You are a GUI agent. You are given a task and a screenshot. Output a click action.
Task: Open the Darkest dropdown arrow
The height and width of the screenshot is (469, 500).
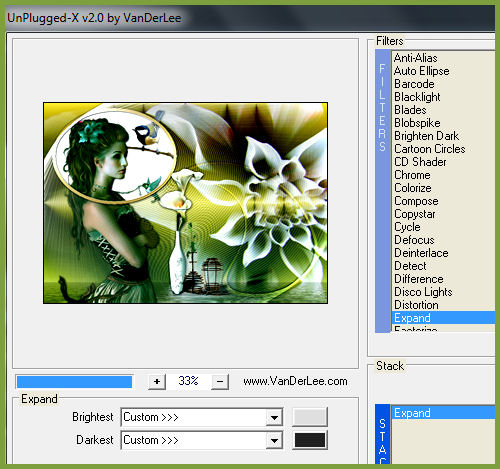[x=274, y=440]
